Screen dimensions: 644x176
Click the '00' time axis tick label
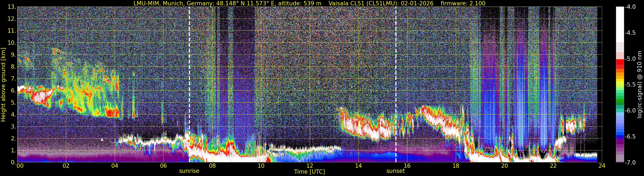[x=20, y=166]
